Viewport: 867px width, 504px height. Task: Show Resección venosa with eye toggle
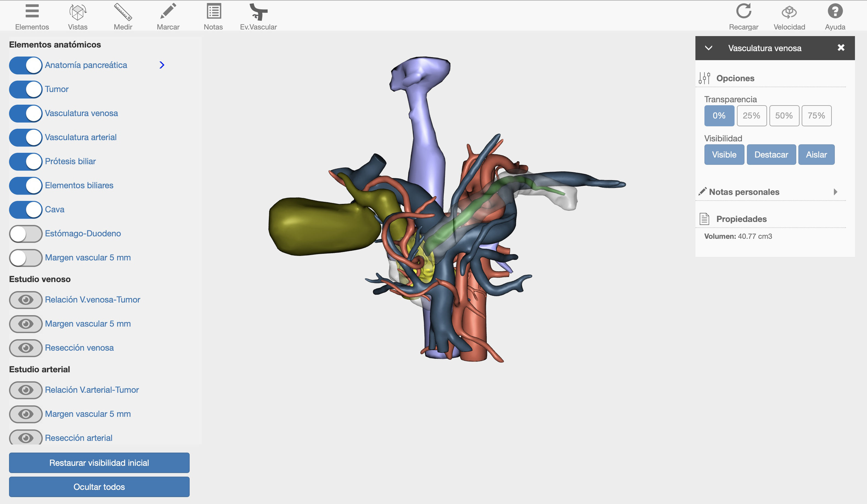click(x=26, y=348)
